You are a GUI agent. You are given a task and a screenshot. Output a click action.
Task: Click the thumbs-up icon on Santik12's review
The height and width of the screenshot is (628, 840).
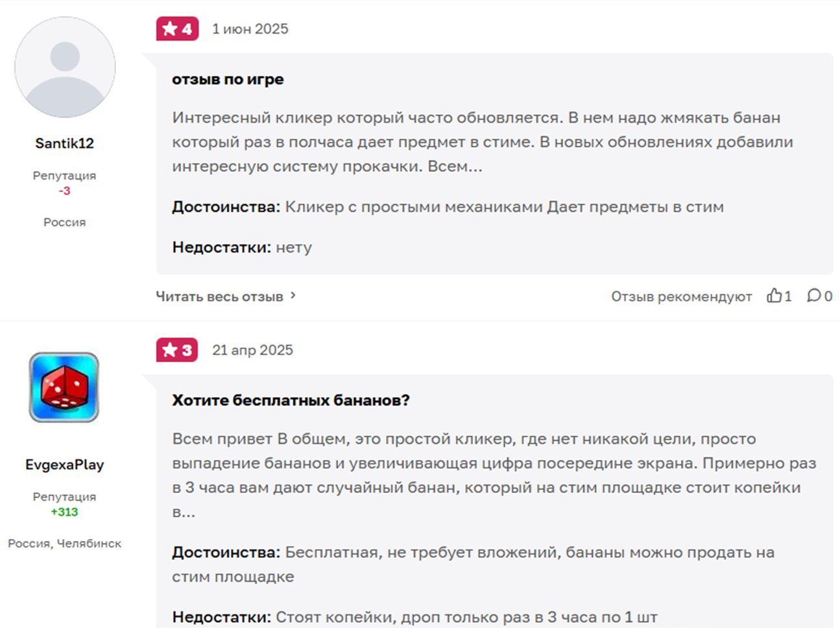pyautogui.click(x=774, y=296)
